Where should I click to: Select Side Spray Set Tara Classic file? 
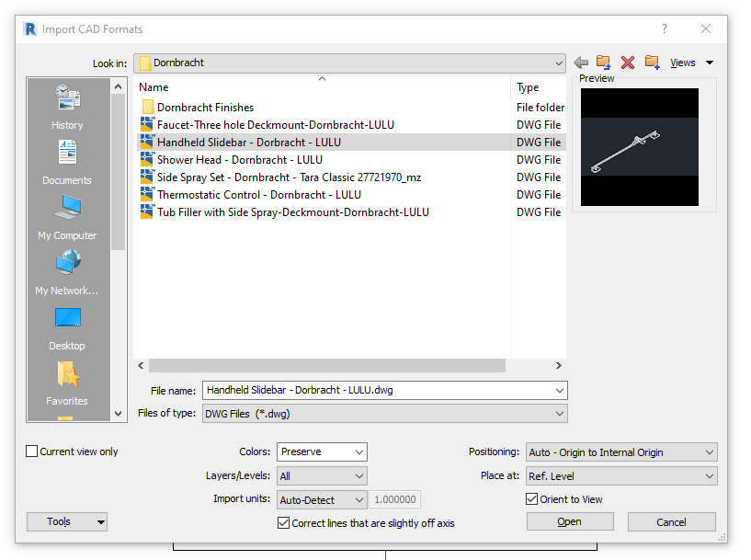tap(290, 177)
